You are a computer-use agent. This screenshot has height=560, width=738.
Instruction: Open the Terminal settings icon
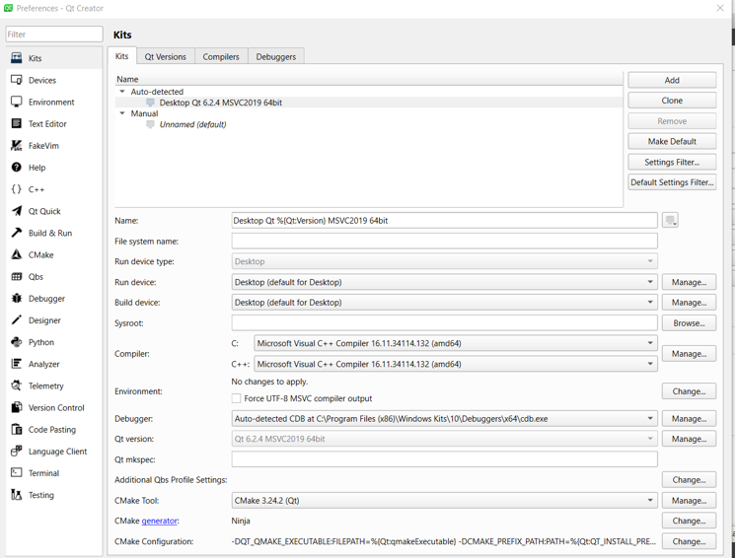(x=17, y=473)
